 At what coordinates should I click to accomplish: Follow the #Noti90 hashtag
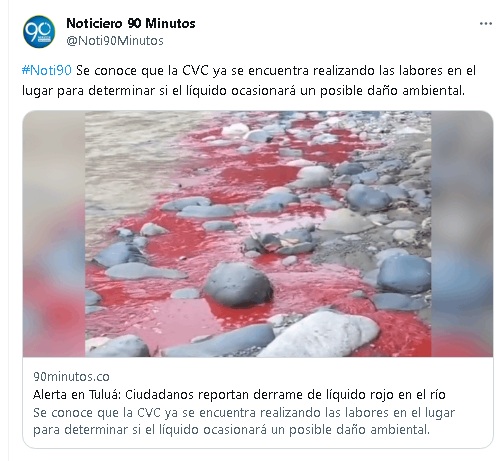pyautogui.click(x=47, y=71)
